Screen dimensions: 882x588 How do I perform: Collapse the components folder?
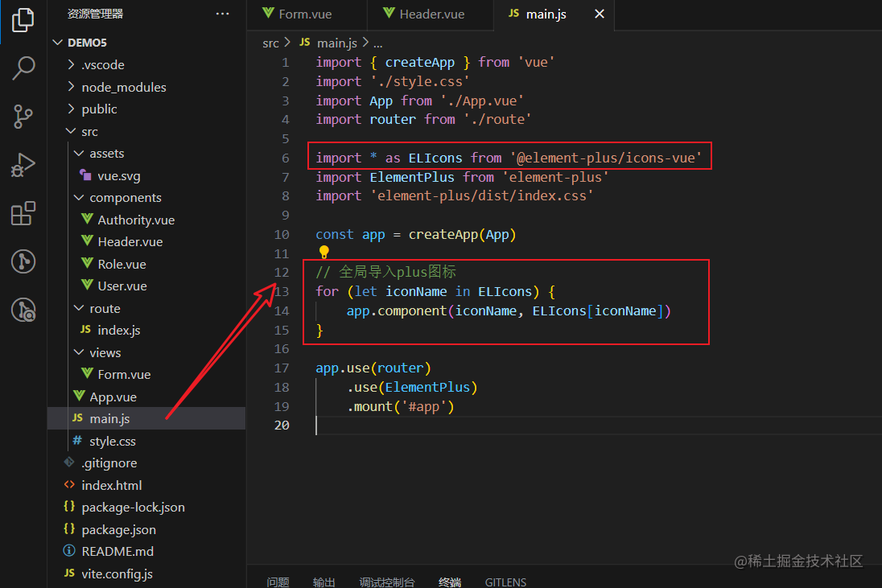pos(79,197)
